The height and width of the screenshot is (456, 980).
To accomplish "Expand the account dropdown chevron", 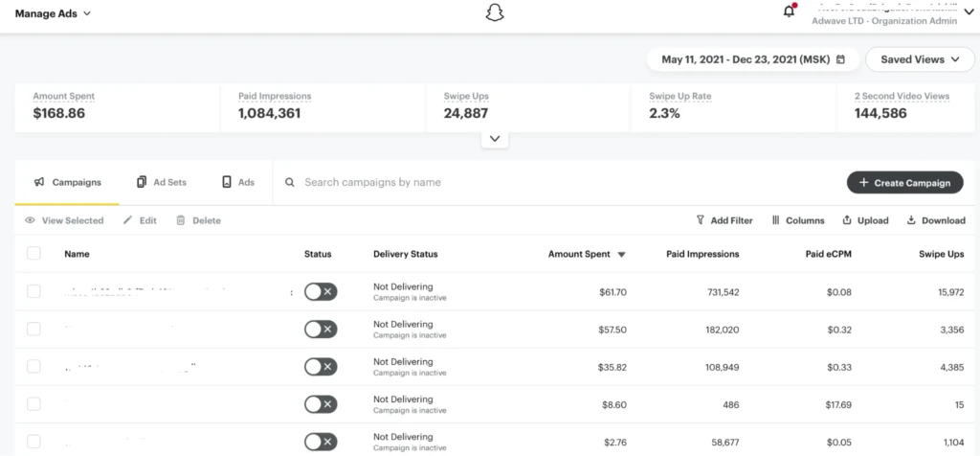I will coord(969,11).
